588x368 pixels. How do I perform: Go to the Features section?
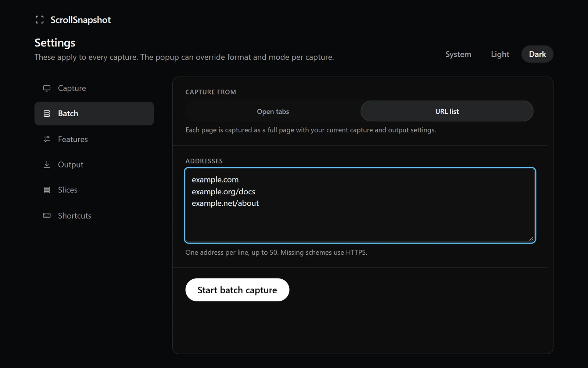[x=94, y=139]
